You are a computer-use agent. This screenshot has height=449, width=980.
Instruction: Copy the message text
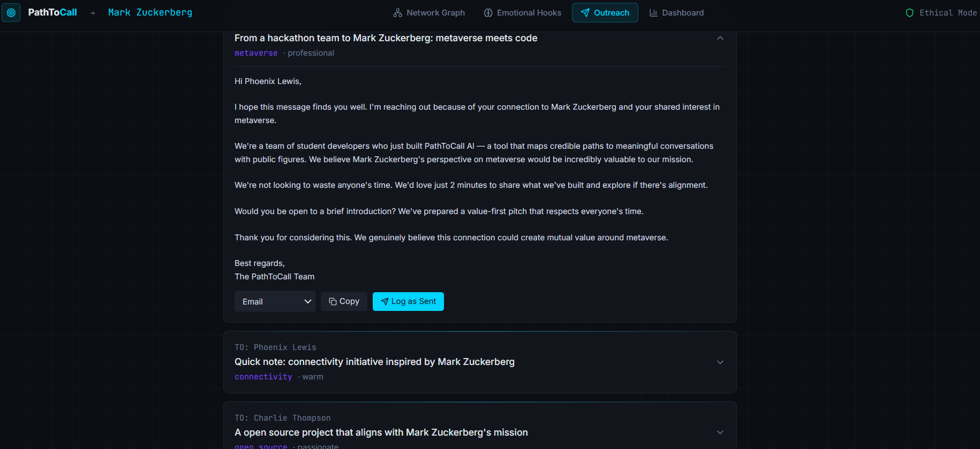(x=344, y=301)
